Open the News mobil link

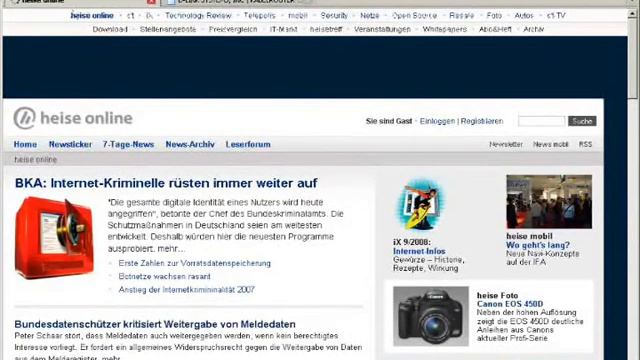pyautogui.click(x=551, y=144)
